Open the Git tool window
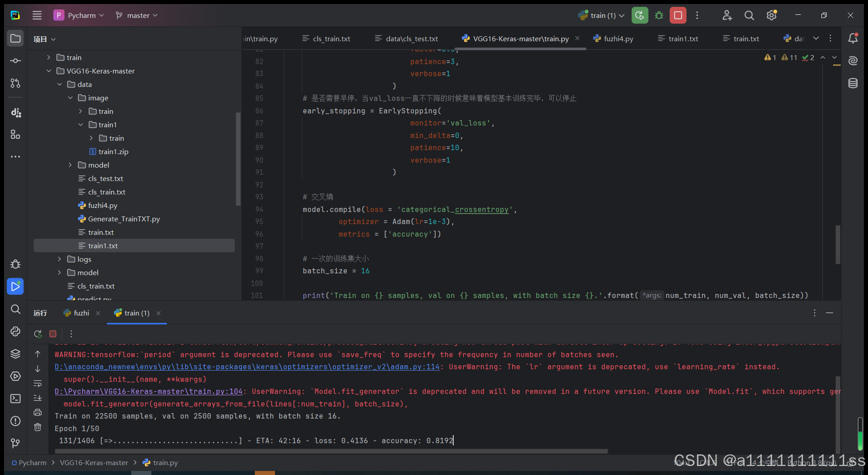Image resolution: width=868 pixels, height=475 pixels. (x=15, y=443)
